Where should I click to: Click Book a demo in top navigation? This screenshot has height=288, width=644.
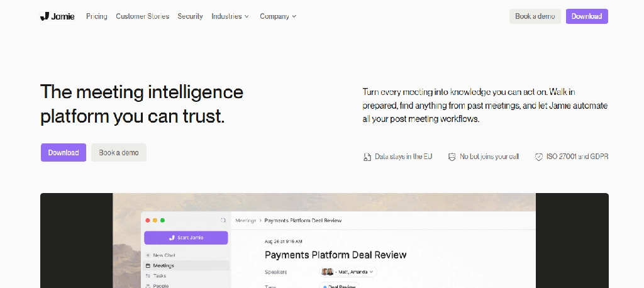[535, 16]
